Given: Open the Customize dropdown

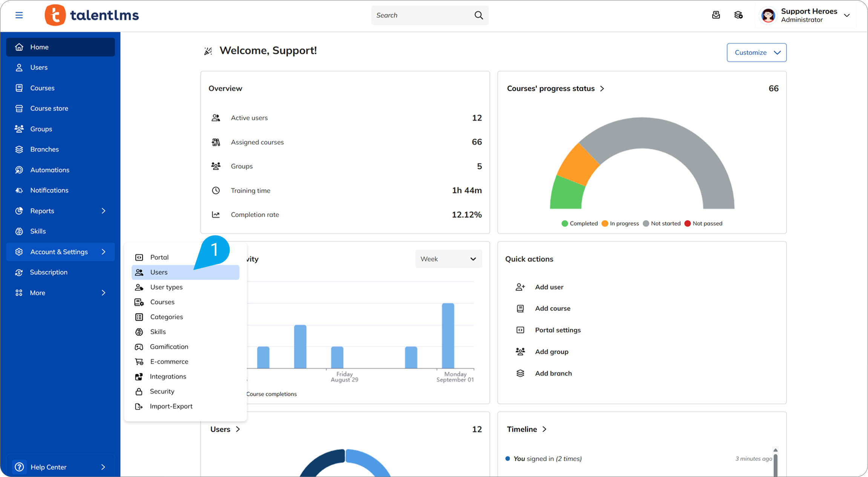Looking at the screenshot, I should 756,52.
